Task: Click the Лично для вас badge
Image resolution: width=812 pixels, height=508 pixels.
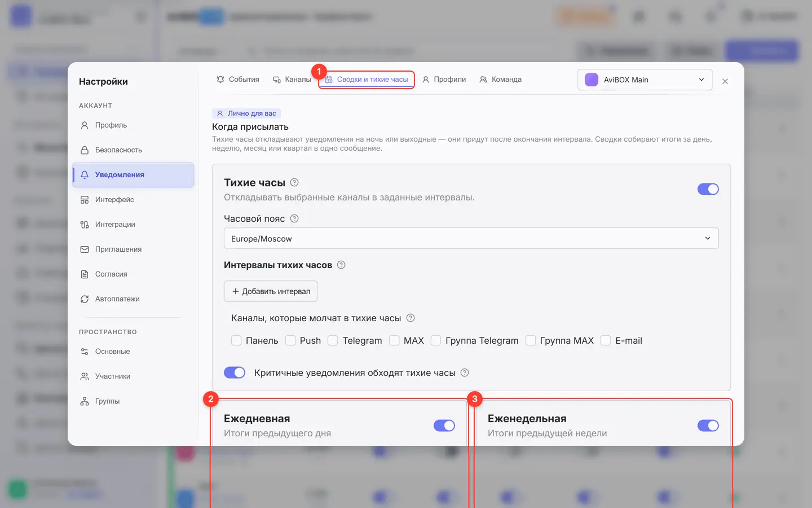Action: point(246,113)
